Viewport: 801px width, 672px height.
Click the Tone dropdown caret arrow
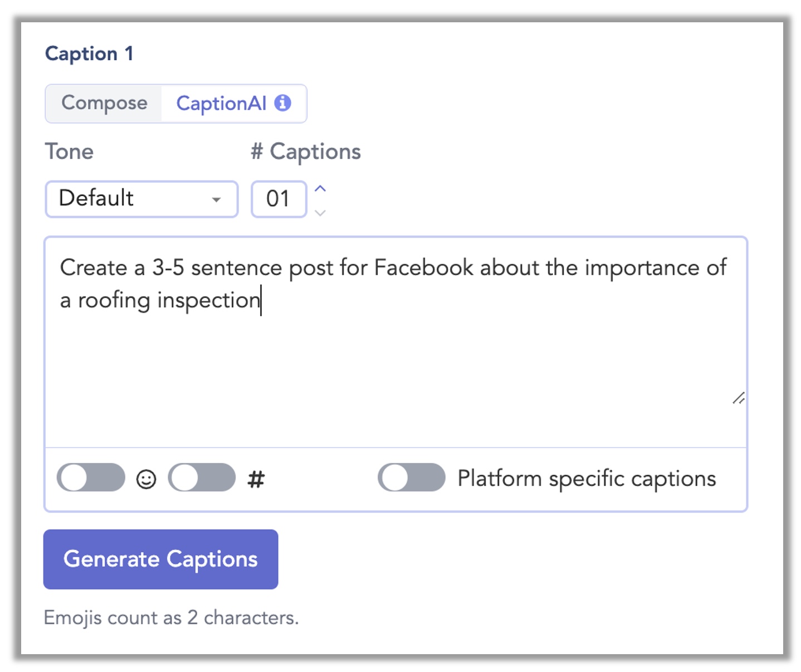tap(216, 199)
